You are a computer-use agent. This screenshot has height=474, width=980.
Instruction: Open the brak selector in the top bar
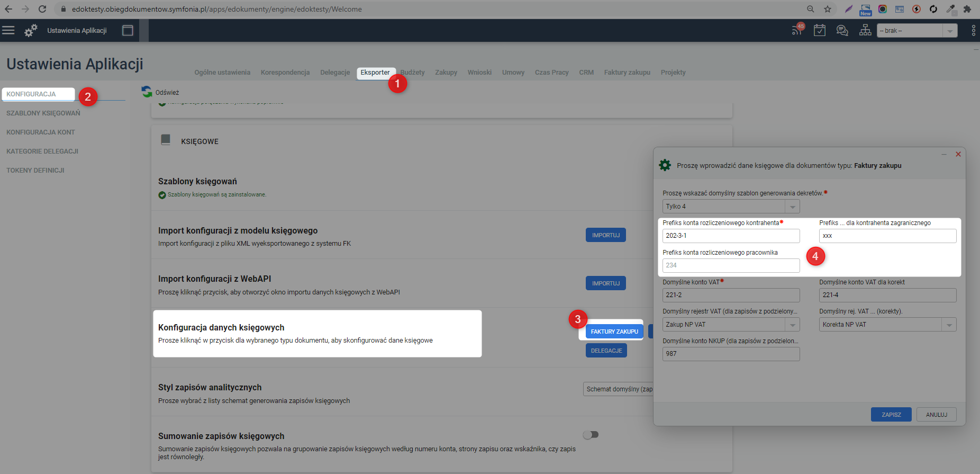pyautogui.click(x=917, y=31)
